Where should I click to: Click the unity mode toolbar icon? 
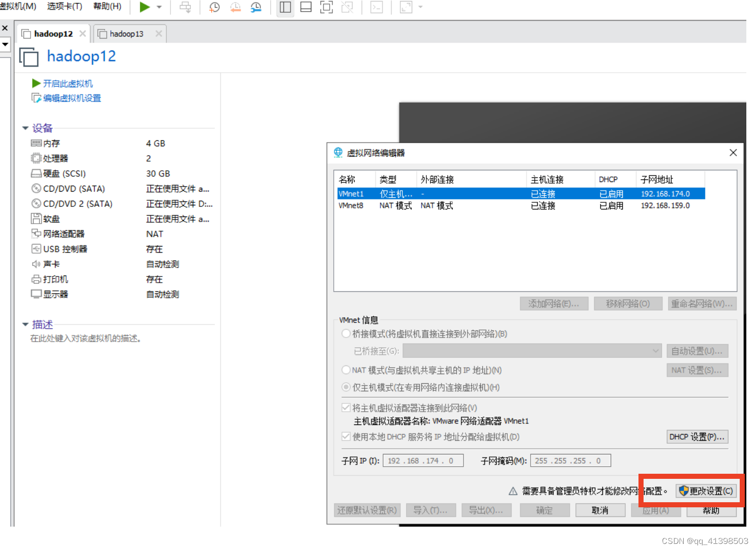pos(347,7)
